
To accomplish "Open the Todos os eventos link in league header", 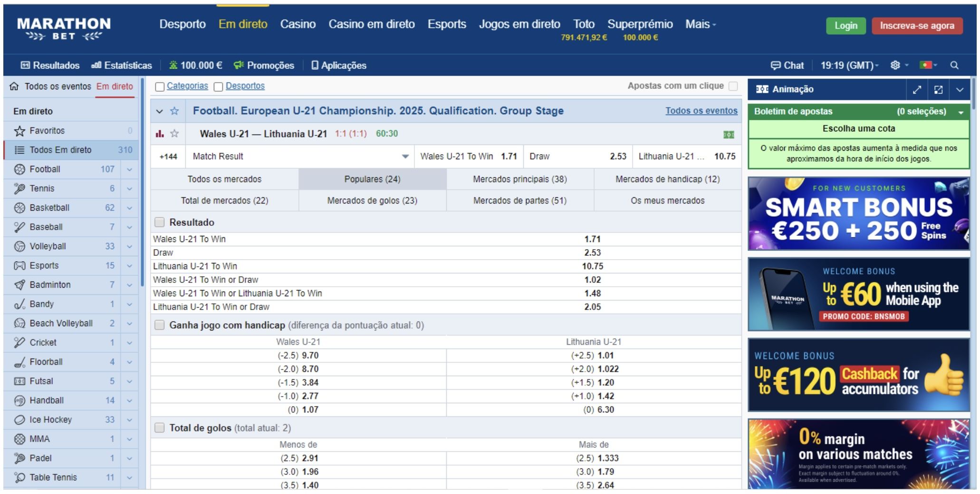I will (x=701, y=111).
